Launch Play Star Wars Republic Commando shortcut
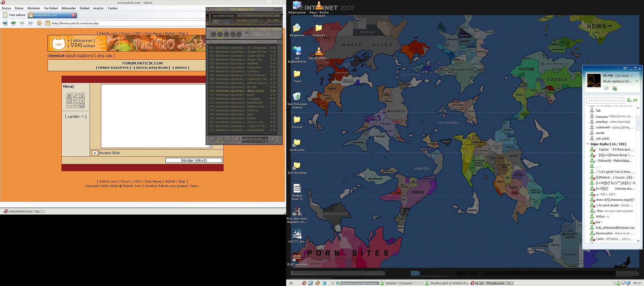 click(297, 215)
